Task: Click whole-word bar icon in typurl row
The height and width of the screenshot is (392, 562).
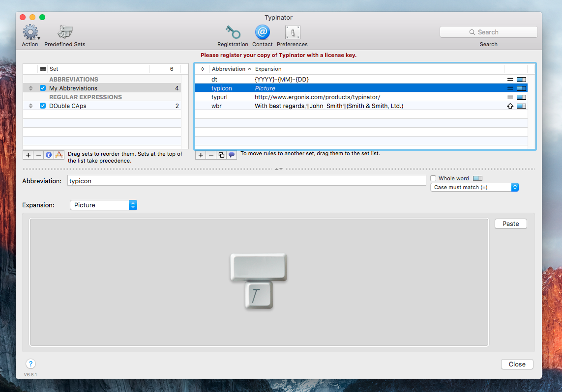Action: tap(522, 97)
